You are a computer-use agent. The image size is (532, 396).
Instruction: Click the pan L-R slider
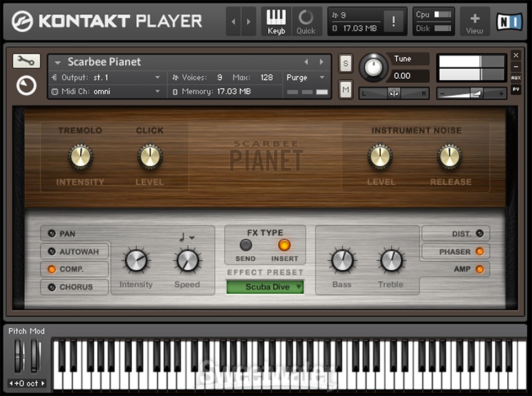pos(394,93)
